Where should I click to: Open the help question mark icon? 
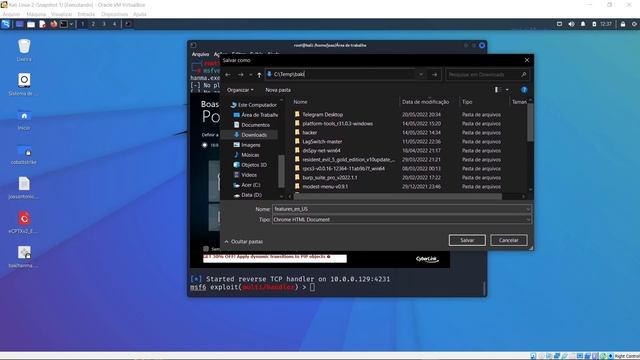coord(524,90)
